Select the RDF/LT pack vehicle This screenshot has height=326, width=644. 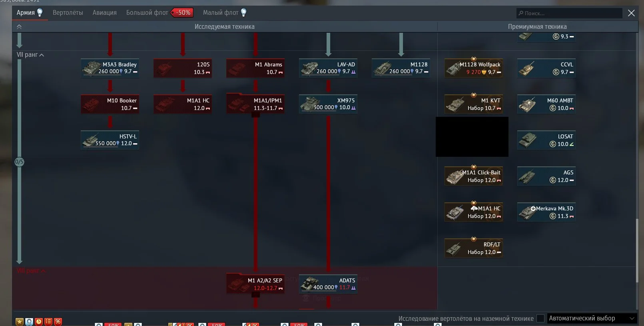click(x=474, y=248)
